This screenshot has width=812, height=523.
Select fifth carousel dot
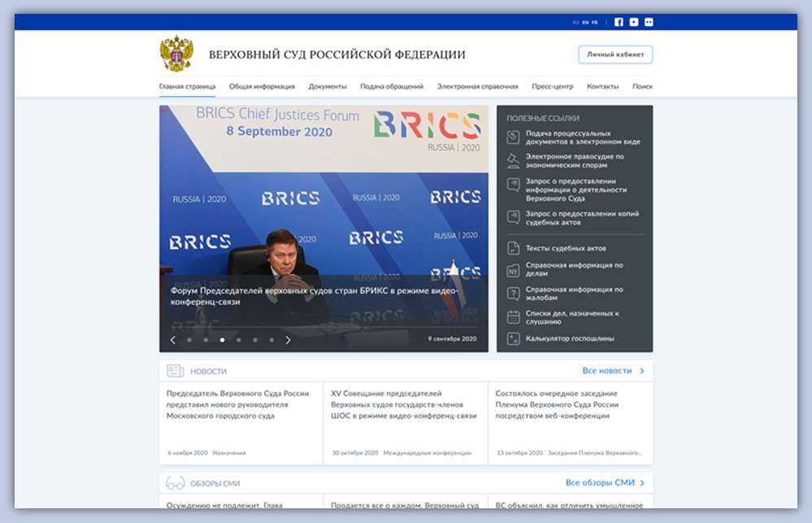[x=255, y=340]
